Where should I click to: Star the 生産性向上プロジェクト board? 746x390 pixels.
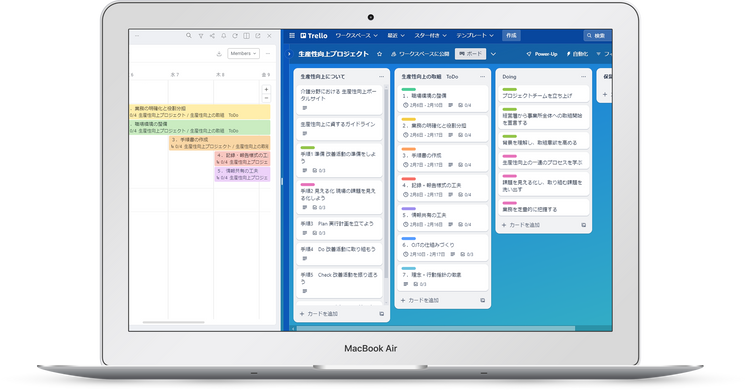(379, 54)
